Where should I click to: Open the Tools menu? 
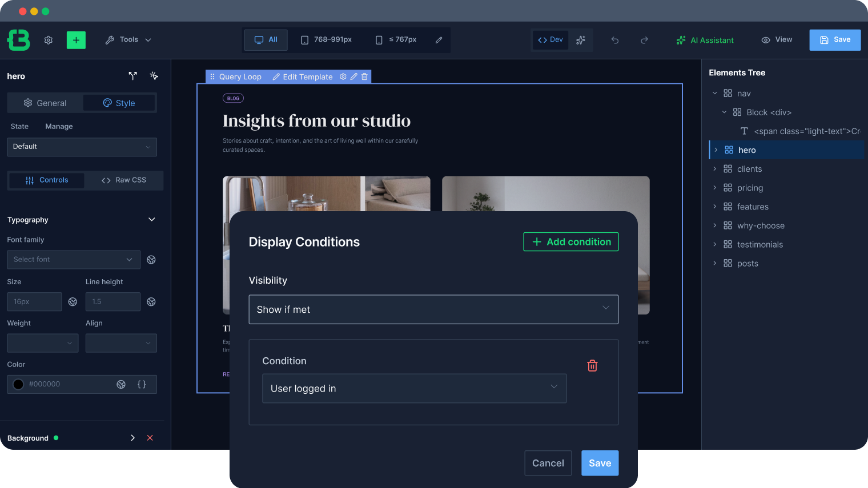128,40
